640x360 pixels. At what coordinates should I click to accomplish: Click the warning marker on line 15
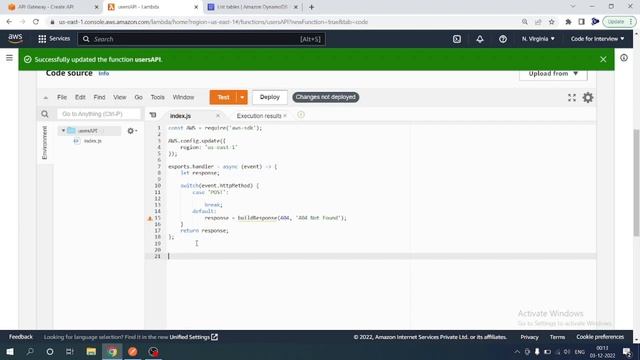(150, 218)
